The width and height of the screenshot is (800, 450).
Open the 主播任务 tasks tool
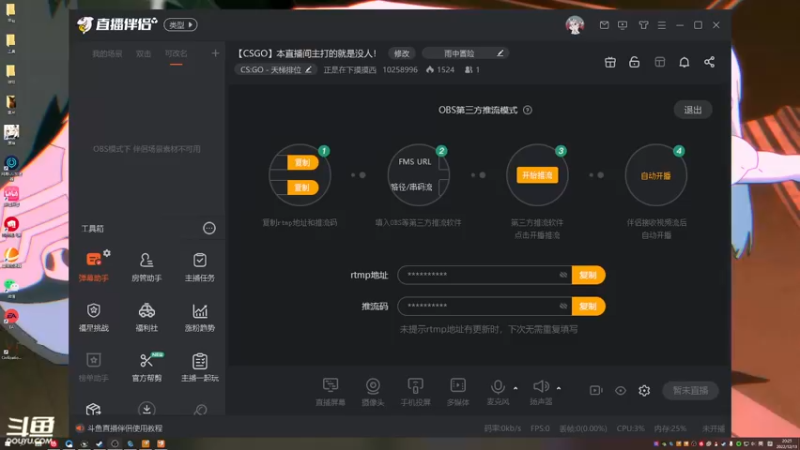(x=199, y=266)
